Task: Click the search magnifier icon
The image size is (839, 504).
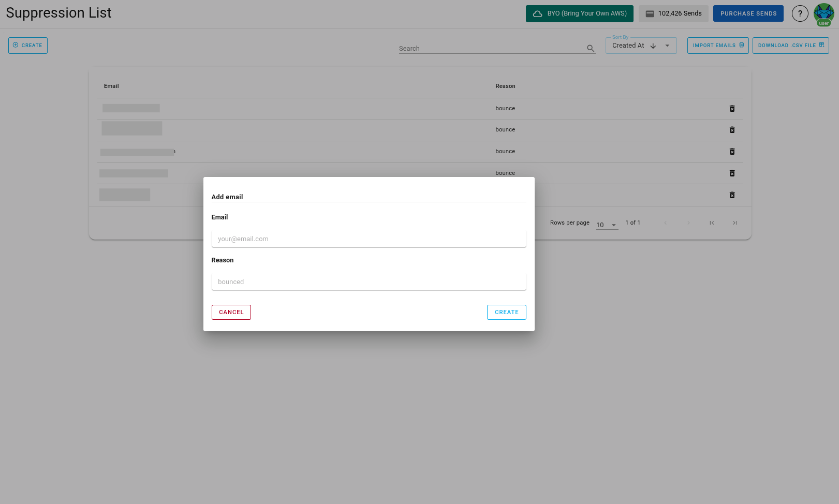Action: (x=590, y=48)
